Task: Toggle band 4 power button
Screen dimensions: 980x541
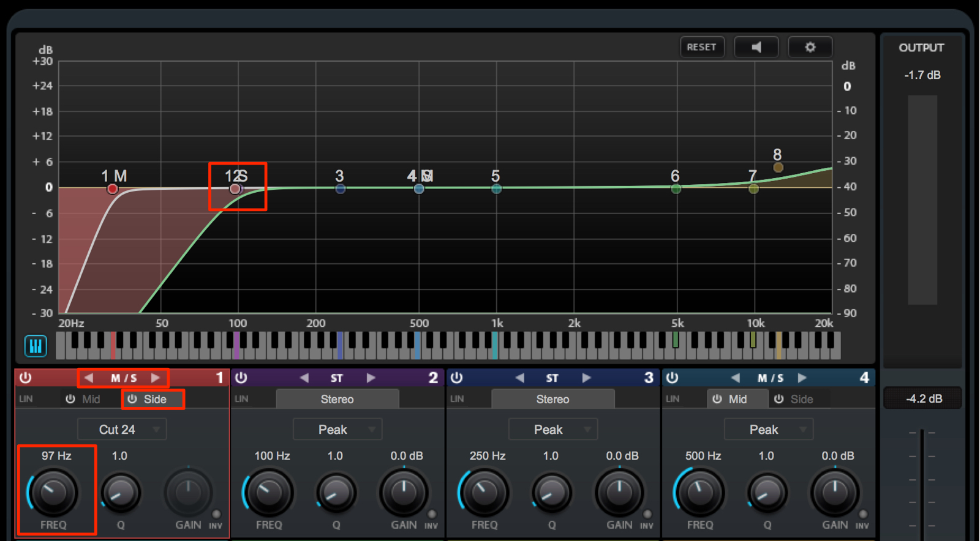Action: [x=673, y=378]
